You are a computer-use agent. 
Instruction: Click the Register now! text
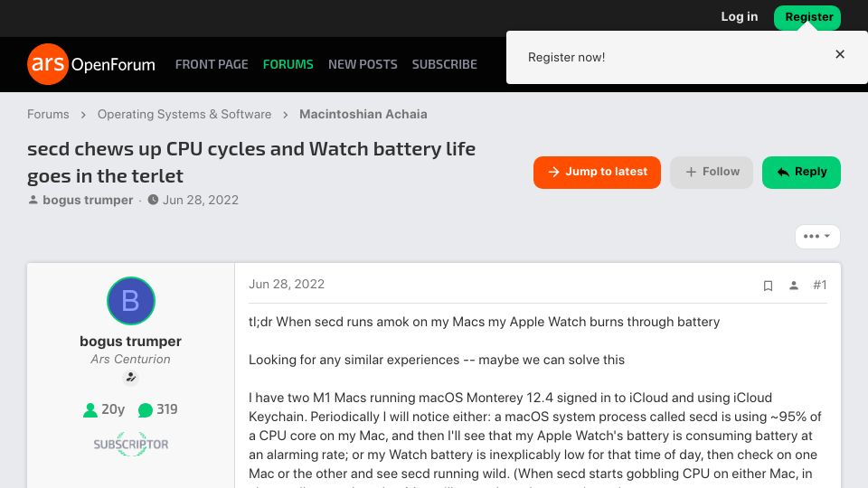point(566,57)
